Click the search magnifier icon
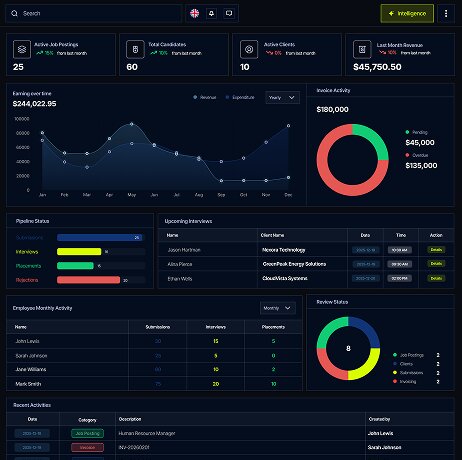462x460 pixels. point(14,13)
